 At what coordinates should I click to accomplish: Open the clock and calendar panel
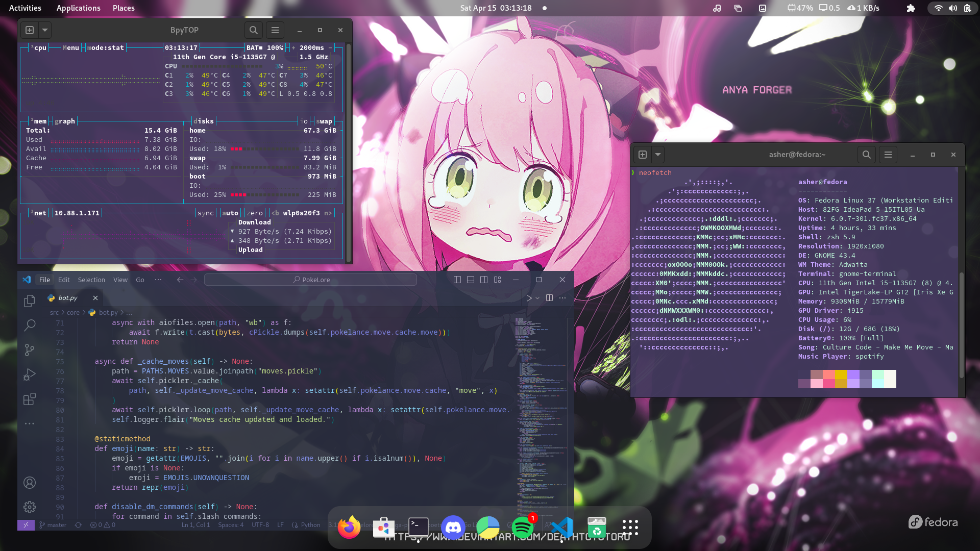[496, 8]
